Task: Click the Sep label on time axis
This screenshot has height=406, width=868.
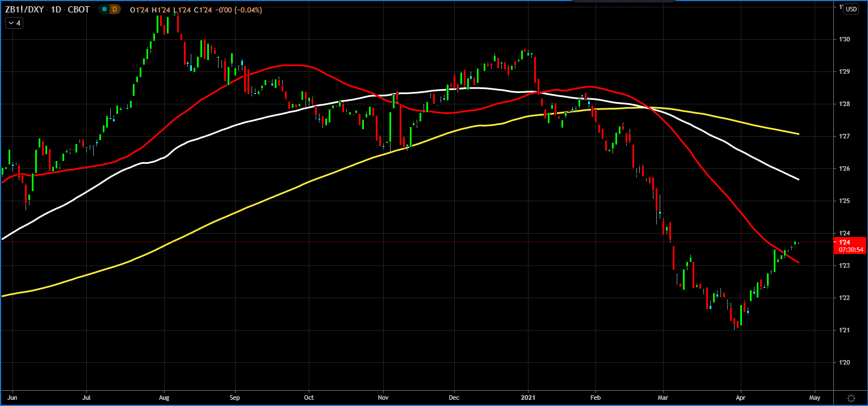Action: click(x=236, y=397)
